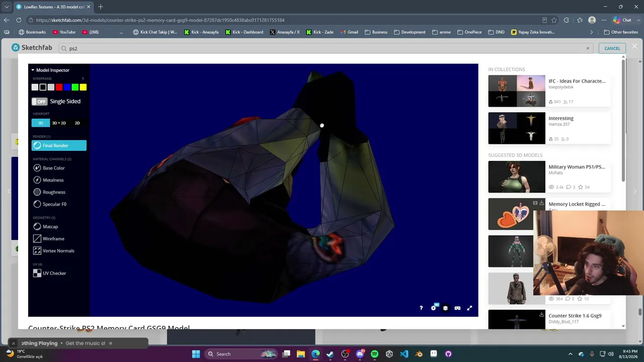Select the 3D viewport mode
Image resolution: width=644 pixels, height=362 pixels.
pos(41,123)
